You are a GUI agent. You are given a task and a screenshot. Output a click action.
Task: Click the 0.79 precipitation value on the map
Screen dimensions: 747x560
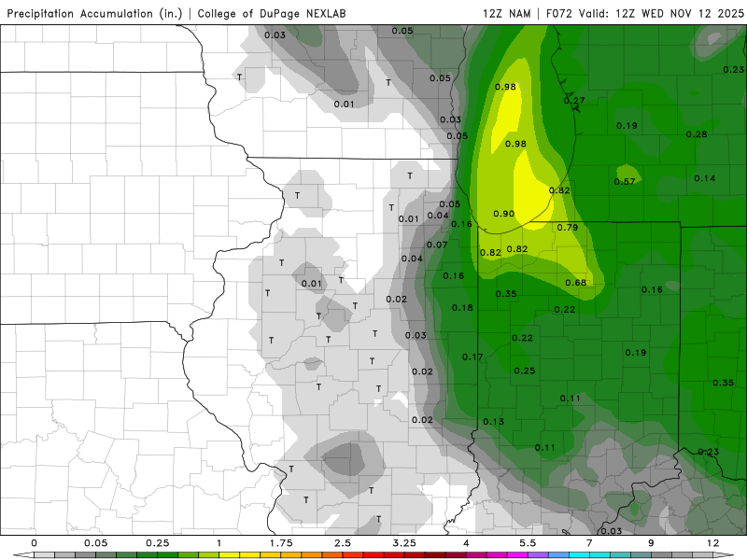[568, 227]
